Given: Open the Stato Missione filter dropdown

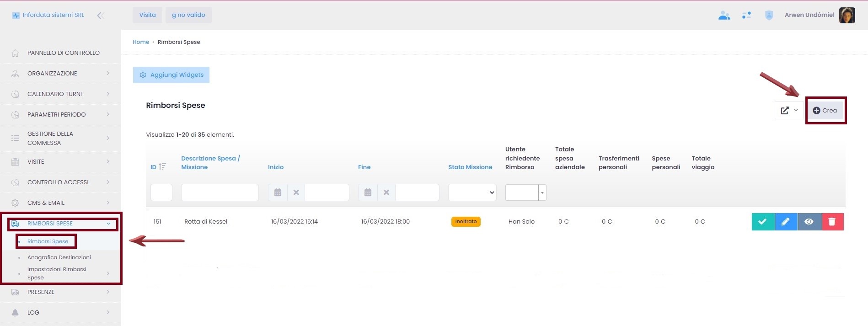Looking at the screenshot, I should click(472, 192).
